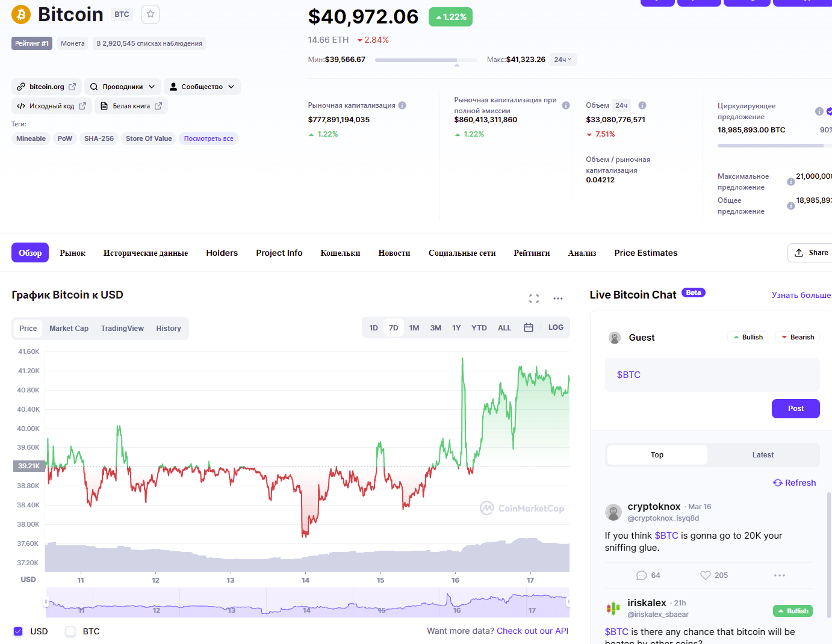Uncheck the USD checkbox
The height and width of the screenshot is (644, 832).
18,631
